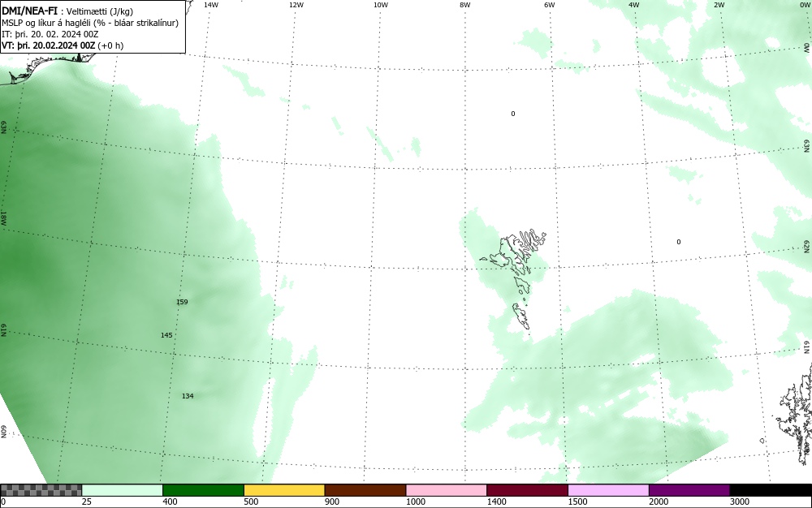812x508 pixels.
Task: Click the legend value 400
Action: click(170, 502)
